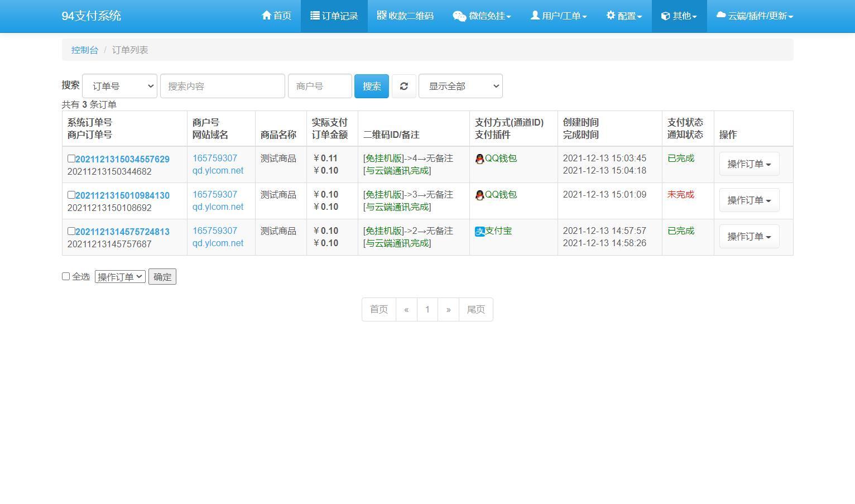Click the refresh icon beside the search button
Image resolution: width=855 pixels, height=504 pixels.
click(404, 86)
